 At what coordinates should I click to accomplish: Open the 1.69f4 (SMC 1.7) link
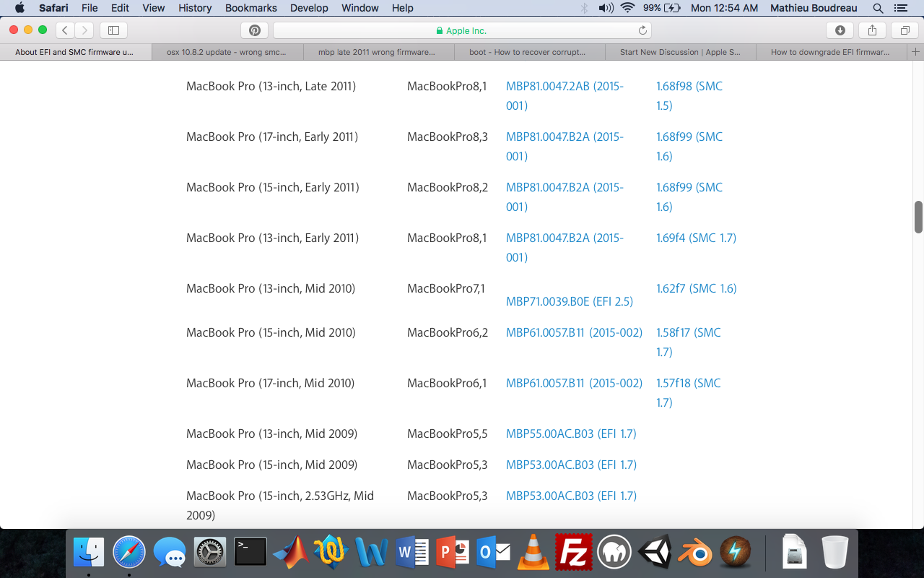(x=696, y=238)
